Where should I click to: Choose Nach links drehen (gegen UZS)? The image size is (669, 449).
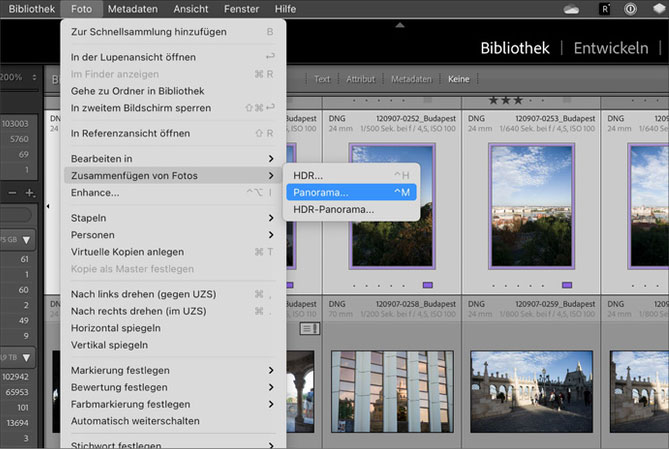[x=173, y=294]
